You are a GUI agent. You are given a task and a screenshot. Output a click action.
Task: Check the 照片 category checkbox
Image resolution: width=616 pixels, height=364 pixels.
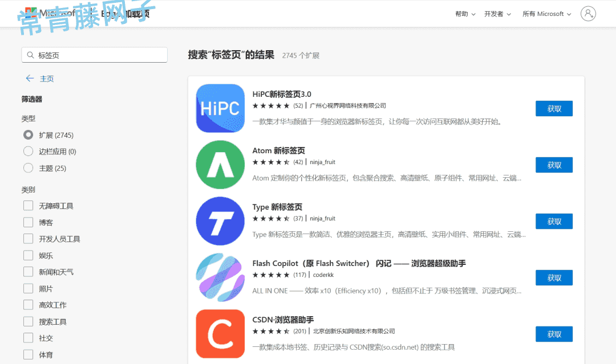[29, 288]
